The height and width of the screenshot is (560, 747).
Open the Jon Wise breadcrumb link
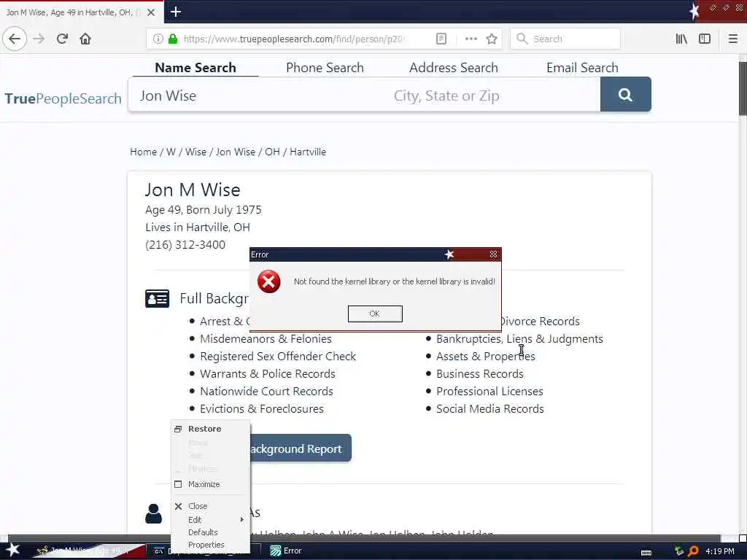236,152
